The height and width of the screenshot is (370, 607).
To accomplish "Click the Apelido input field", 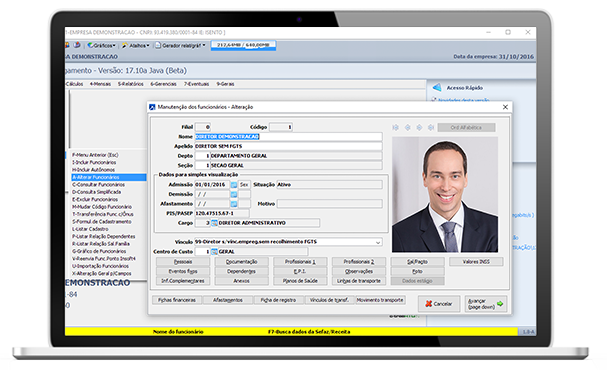I will point(288,146).
